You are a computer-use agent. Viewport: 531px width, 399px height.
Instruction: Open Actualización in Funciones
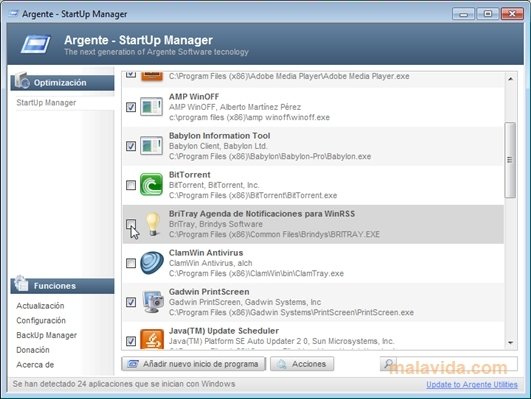coord(40,306)
